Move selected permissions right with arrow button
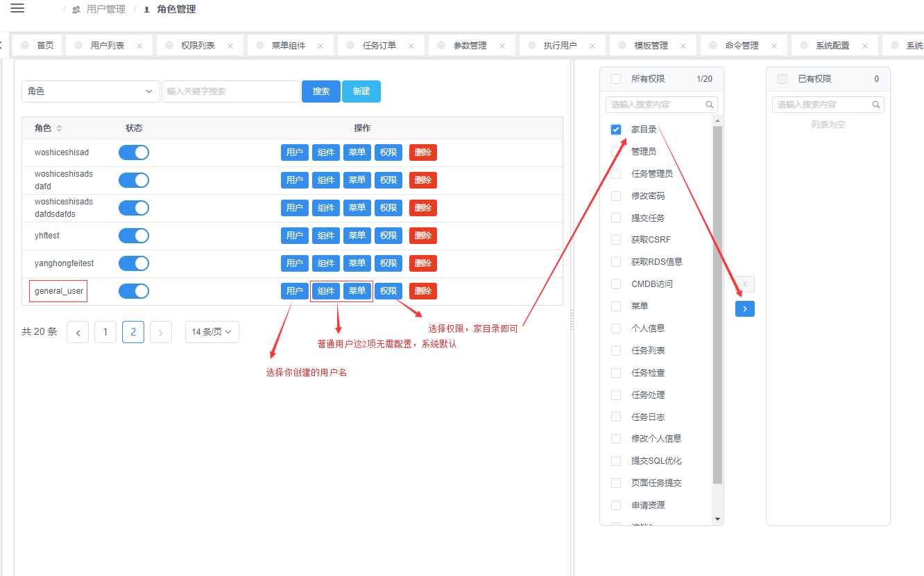The image size is (924, 576). click(x=745, y=308)
